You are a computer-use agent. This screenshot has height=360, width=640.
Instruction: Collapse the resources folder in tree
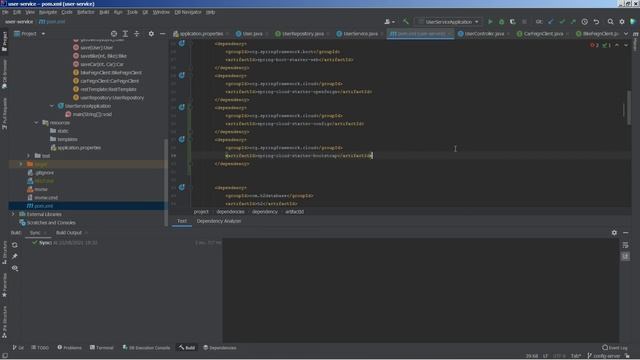36,122
